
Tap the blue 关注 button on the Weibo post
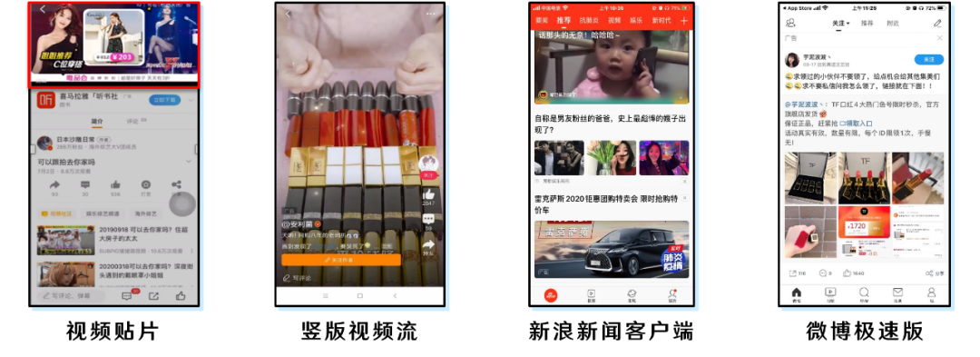pyautogui.click(x=929, y=59)
